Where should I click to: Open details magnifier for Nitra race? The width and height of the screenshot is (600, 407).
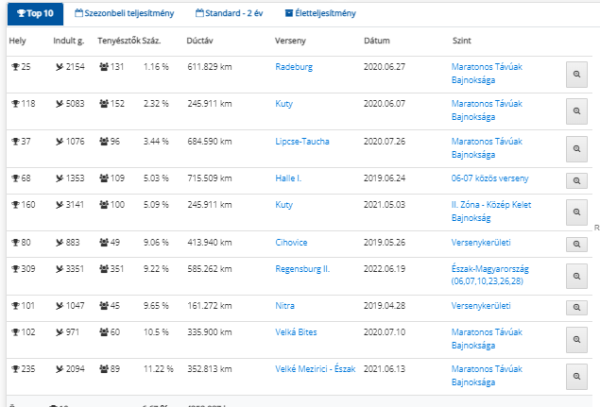[577, 307]
